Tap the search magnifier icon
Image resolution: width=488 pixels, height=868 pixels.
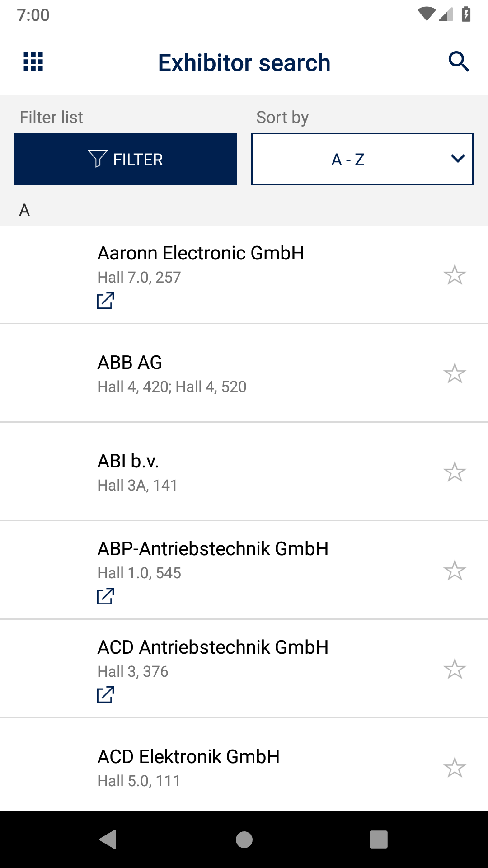pos(458,61)
